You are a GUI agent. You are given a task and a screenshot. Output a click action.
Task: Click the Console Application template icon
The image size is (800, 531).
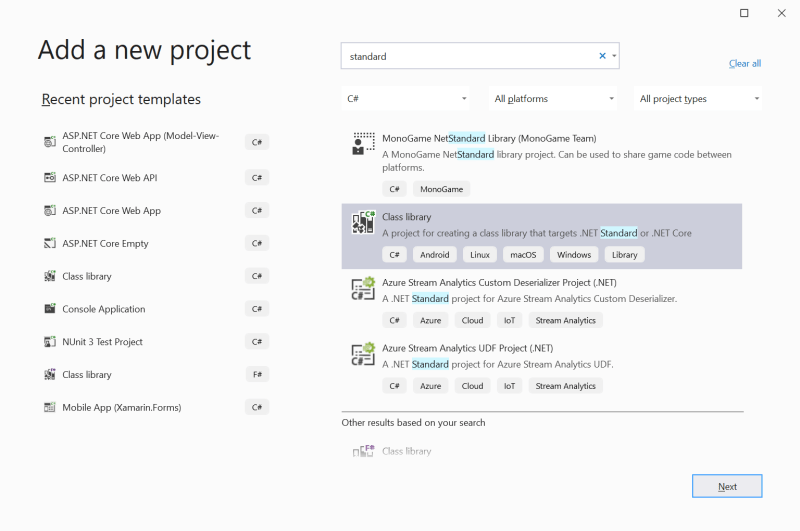pyautogui.click(x=49, y=309)
